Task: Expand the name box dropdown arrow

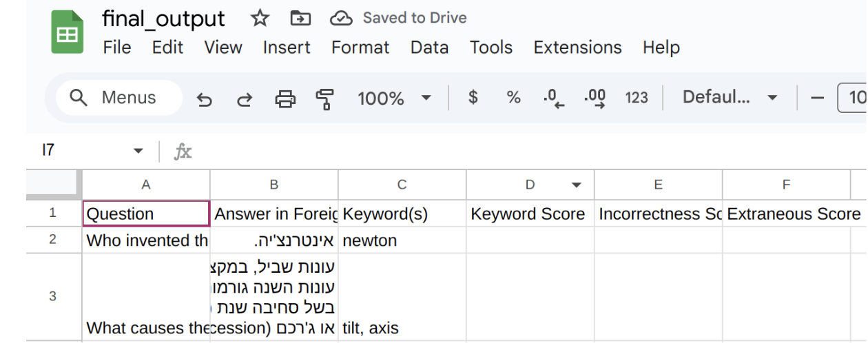Action: (x=138, y=151)
